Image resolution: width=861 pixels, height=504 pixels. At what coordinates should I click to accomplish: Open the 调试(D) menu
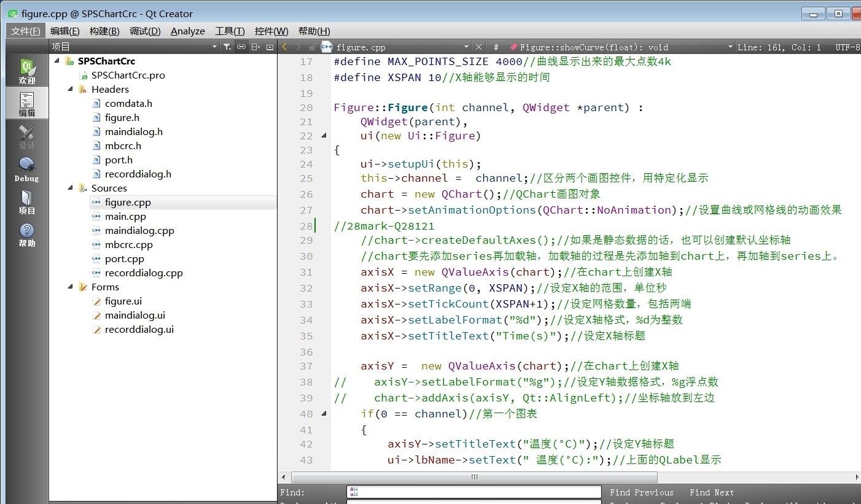[x=145, y=31]
